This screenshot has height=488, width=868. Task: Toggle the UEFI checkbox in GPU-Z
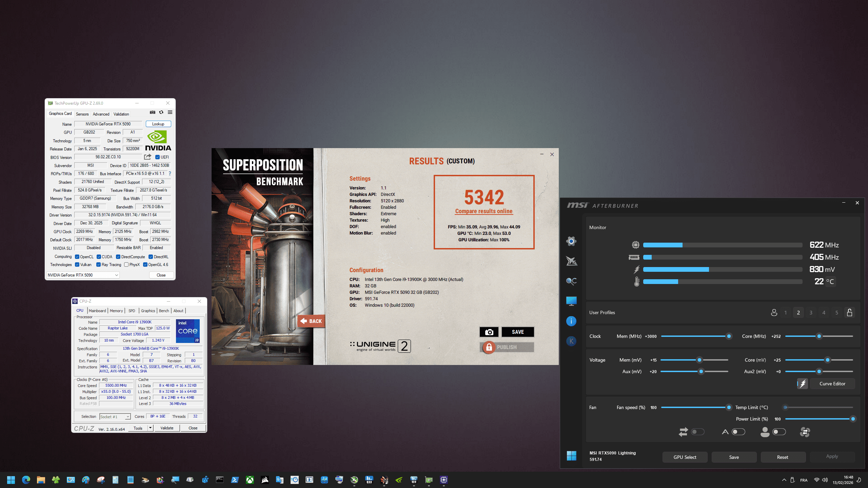click(157, 157)
